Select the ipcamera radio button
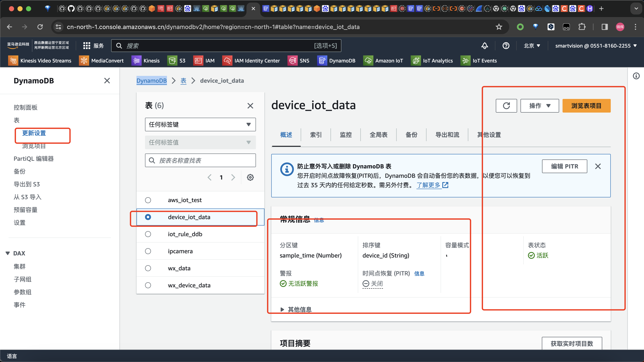644x362 pixels. pyautogui.click(x=148, y=251)
